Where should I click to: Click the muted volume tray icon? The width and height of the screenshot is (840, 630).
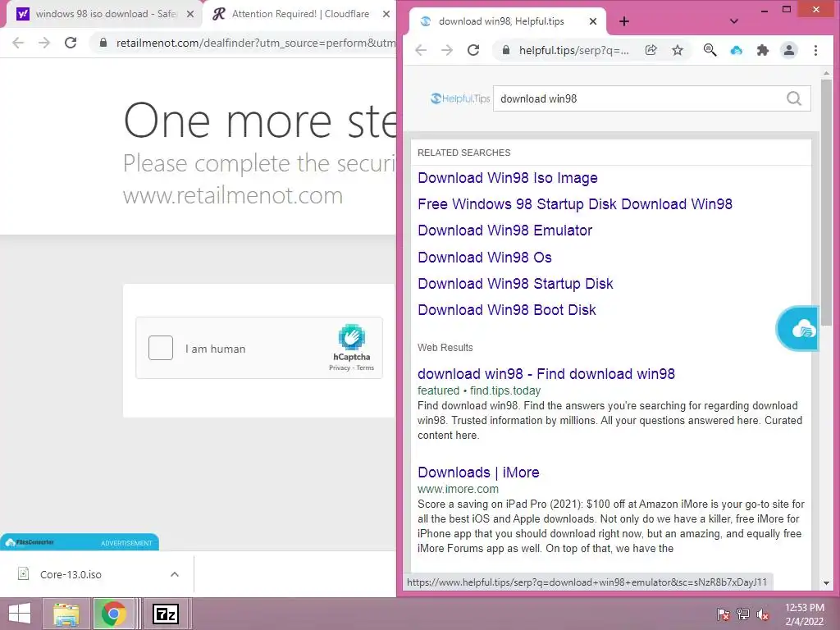point(763,614)
